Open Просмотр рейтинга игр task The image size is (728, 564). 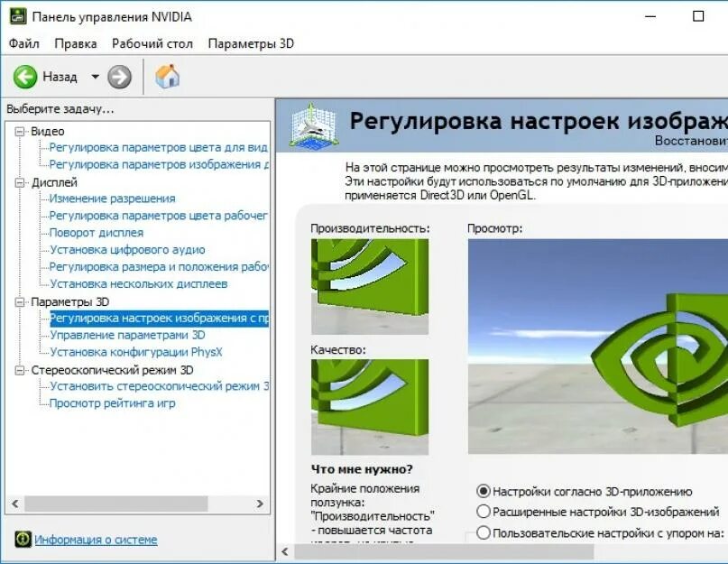pyautogui.click(x=113, y=403)
